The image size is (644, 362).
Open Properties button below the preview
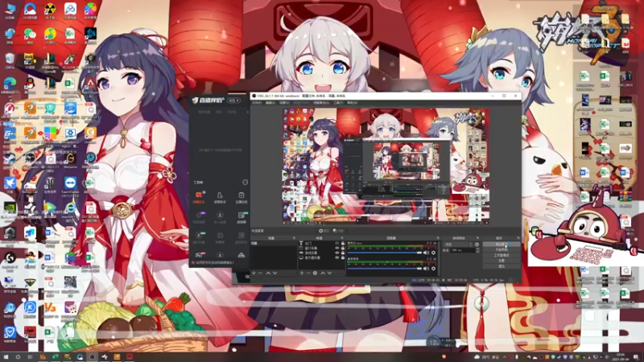[325, 231]
